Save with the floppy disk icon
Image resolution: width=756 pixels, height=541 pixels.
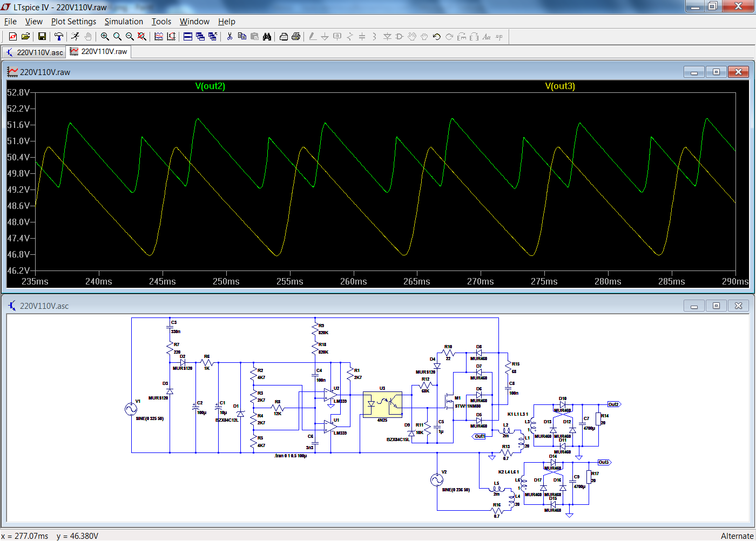[x=42, y=37]
